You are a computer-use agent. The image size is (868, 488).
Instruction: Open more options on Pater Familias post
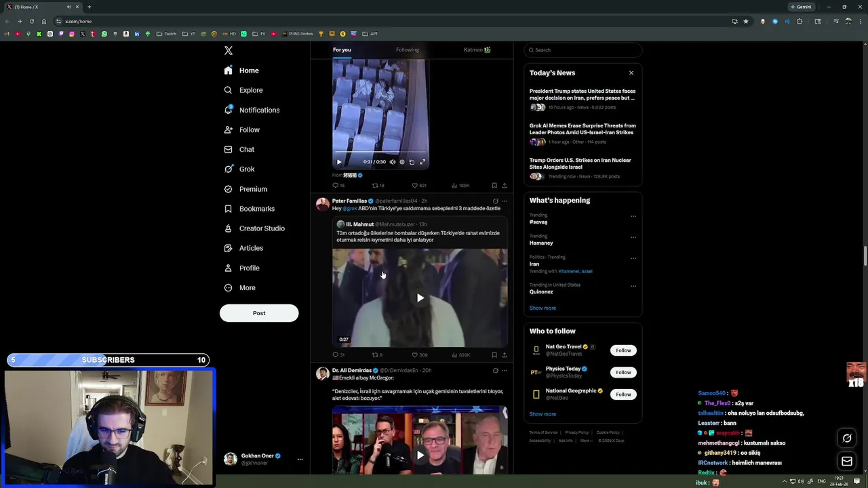click(505, 201)
